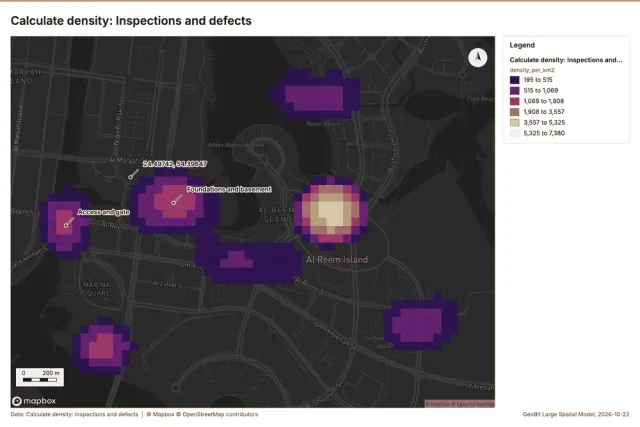Click the 'Data: Calculate density: Inspections and defects' footer text

click(74, 414)
